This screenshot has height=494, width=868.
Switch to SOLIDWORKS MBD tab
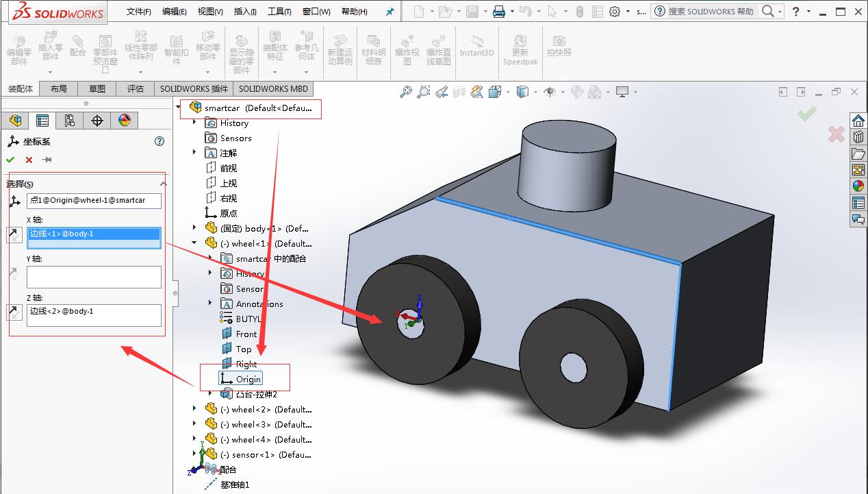(273, 88)
